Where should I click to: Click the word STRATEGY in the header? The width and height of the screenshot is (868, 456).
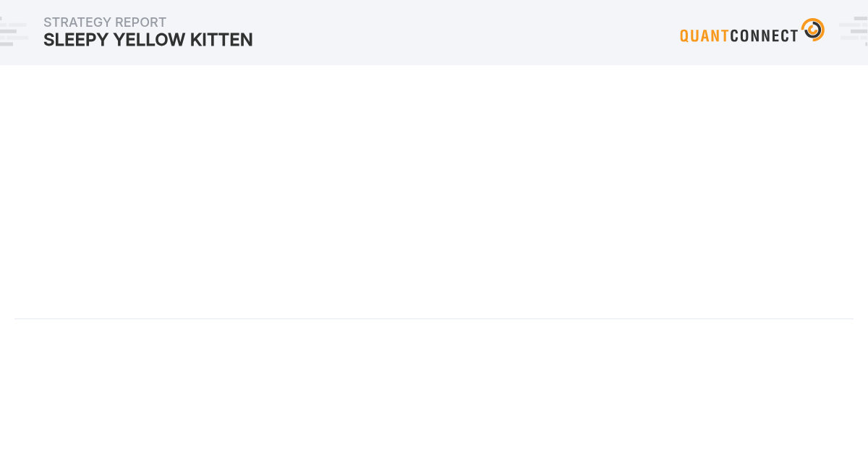pos(77,22)
